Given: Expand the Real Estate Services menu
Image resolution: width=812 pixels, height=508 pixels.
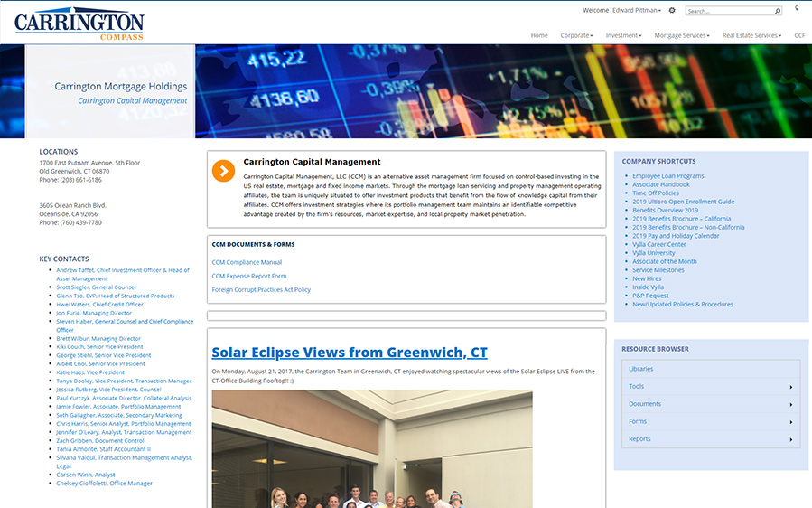Looking at the screenshot, I should pyautogui.click(x=751, y=36).
